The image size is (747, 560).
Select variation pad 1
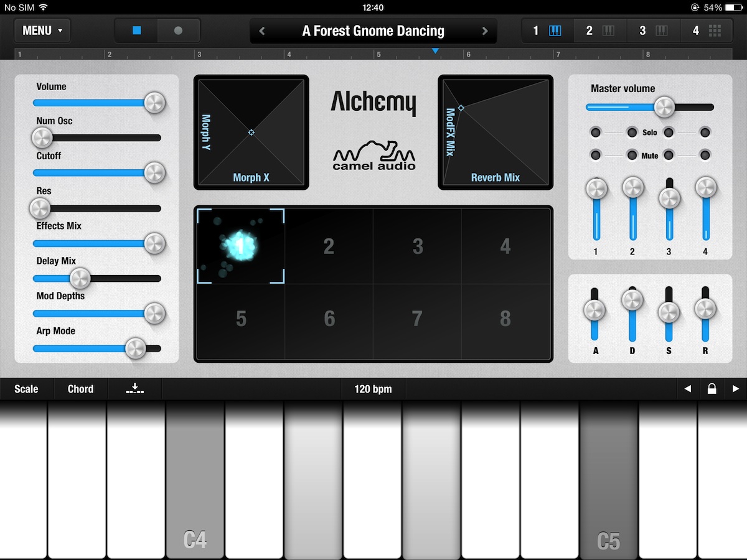coord(241,246)
